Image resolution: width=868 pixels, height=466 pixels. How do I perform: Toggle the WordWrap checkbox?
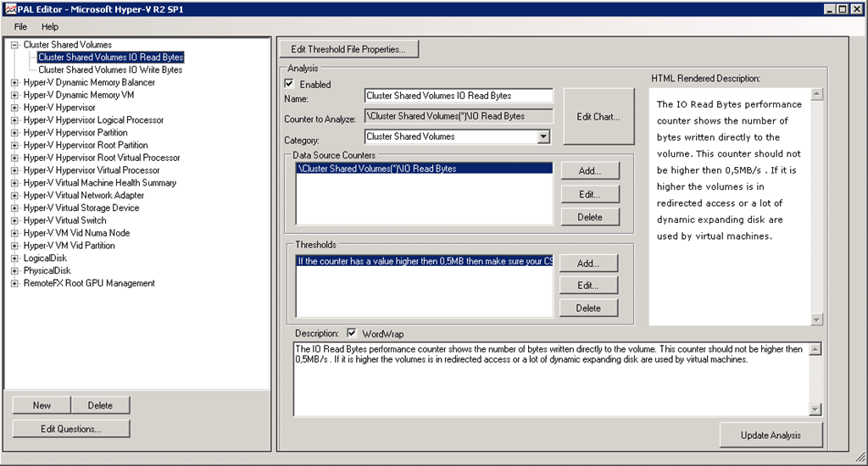click(352, 333)
